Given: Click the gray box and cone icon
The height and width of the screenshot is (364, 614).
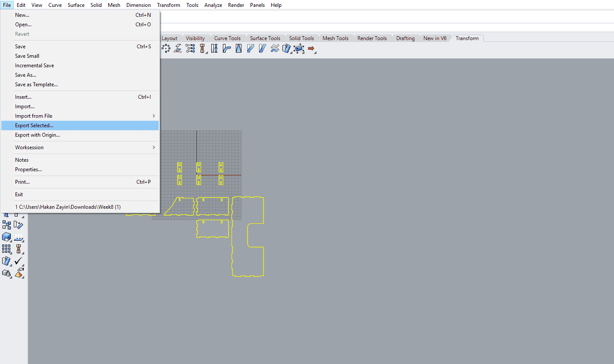Looking at the screenshot, I should coord(6,273).
